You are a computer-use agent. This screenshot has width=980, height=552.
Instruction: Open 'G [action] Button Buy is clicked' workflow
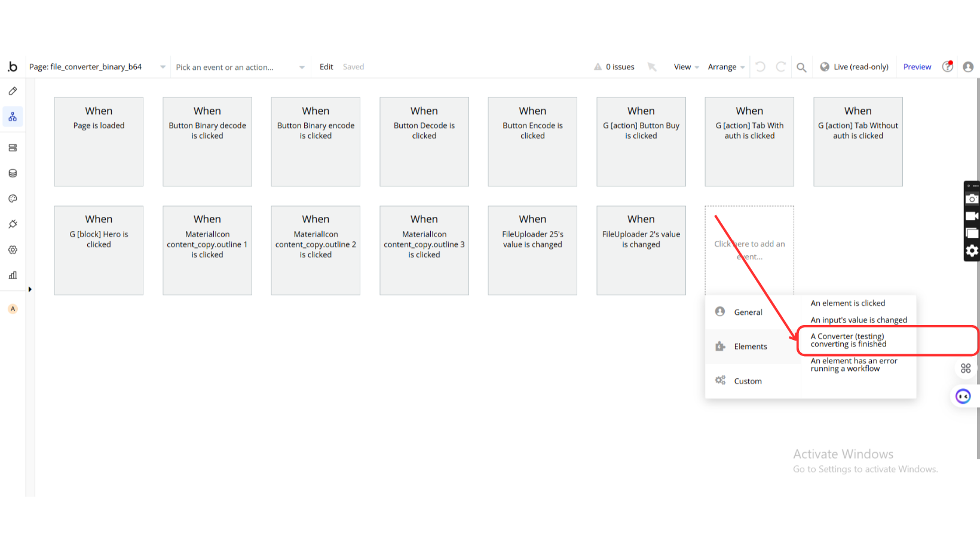click(641, 142)
